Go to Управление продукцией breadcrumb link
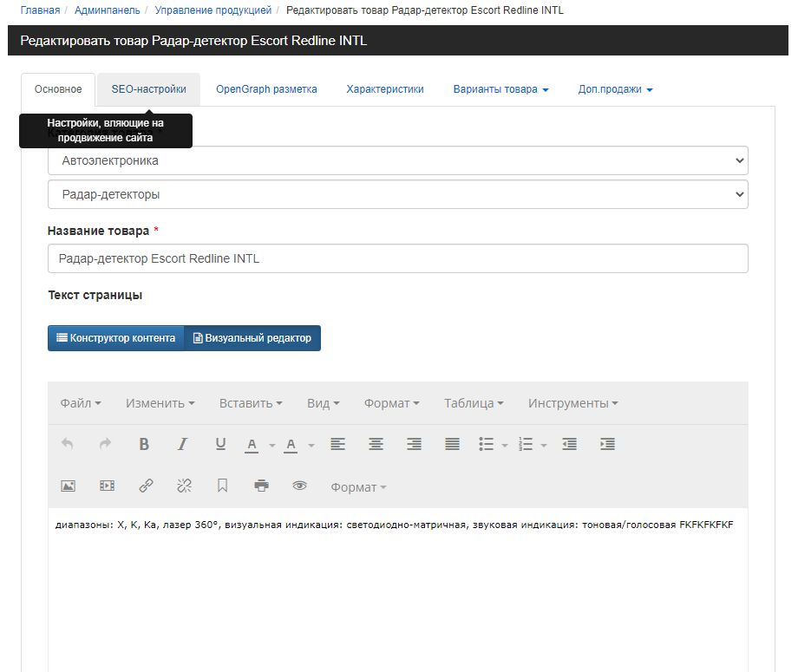Image resolution: width=798 pixels, height=672 pixels. click(213, 10)
